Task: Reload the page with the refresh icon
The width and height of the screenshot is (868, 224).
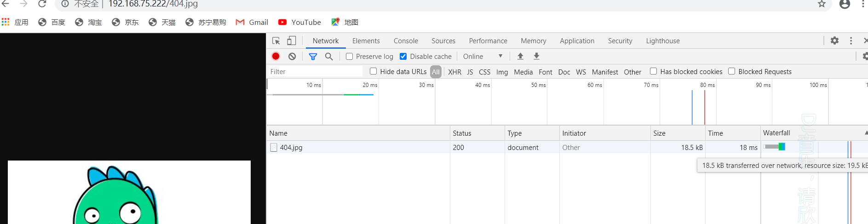Action: coord(42,4)
